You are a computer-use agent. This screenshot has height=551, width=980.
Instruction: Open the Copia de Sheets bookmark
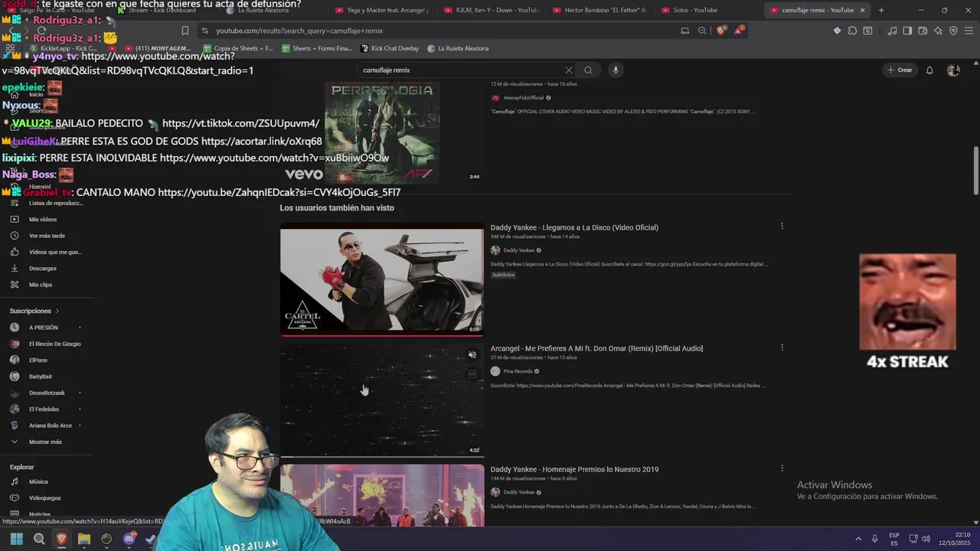pos(237,48)
